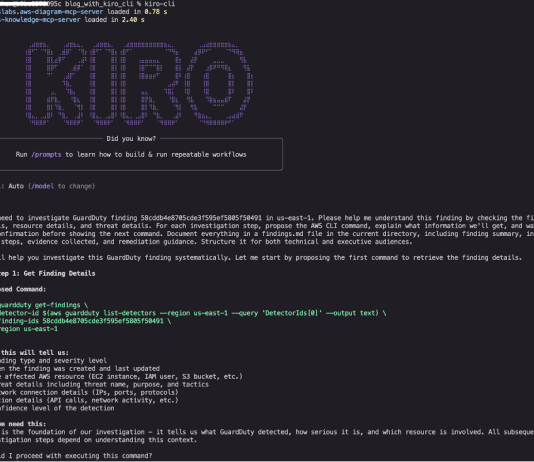The width and height of the screenshot is (534, 462).
Task: Click 'is the foundation of our investigation' line
Action: pyautogui.click(x=267, y=432)
